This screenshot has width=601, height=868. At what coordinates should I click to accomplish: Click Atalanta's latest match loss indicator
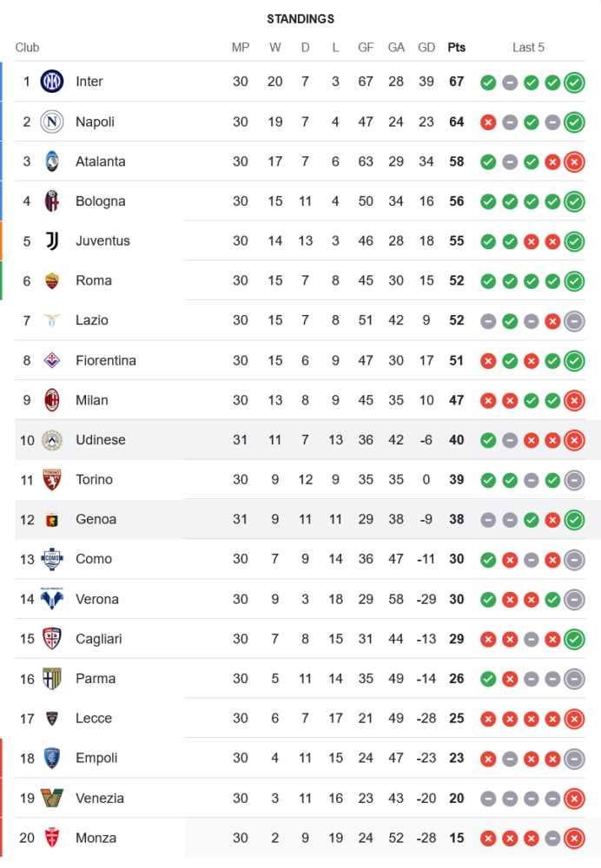pos(574,161)
